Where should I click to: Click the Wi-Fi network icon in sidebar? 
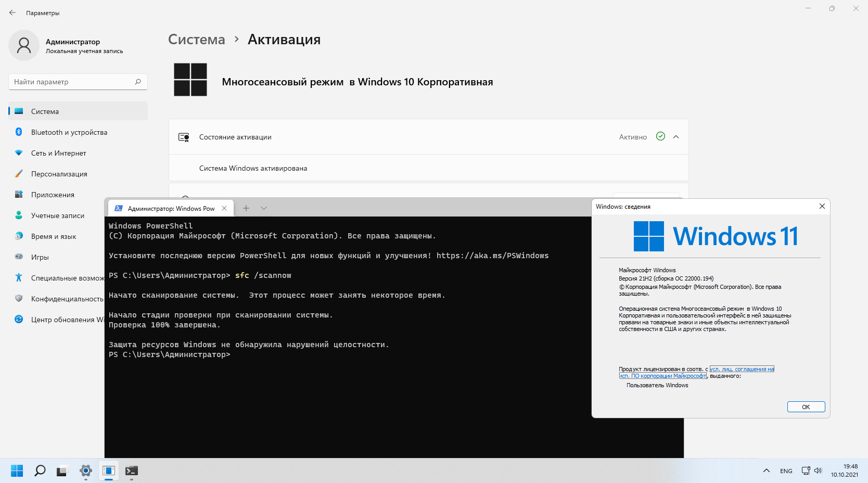19,152
